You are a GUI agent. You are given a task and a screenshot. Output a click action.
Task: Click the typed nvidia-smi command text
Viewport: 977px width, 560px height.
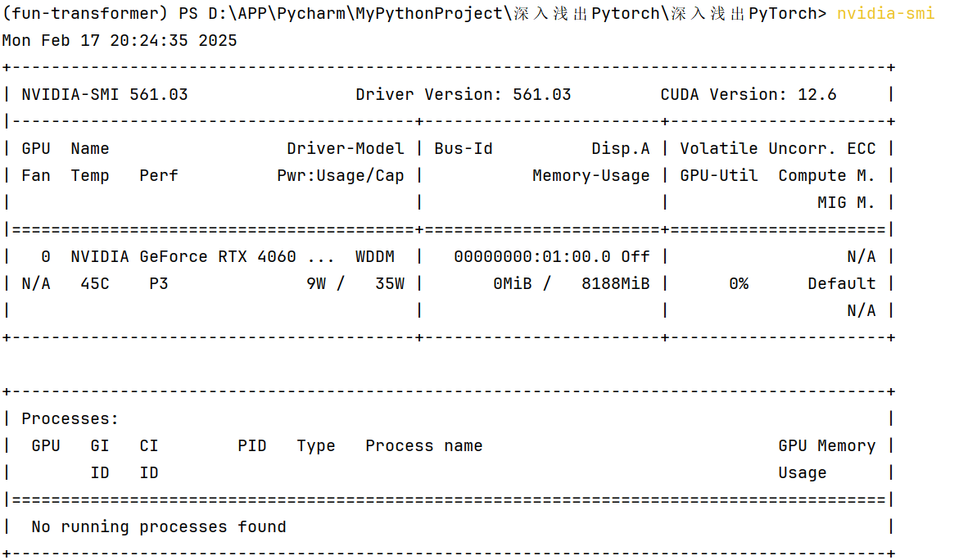885,14
